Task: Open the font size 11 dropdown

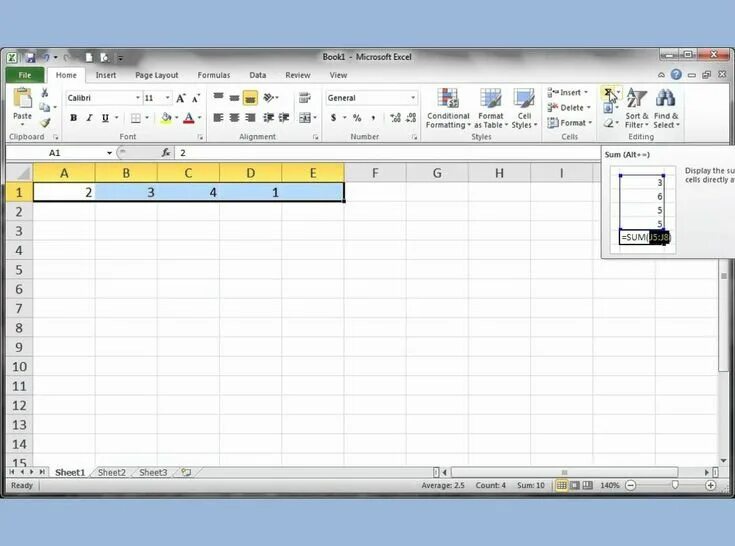Action: [x=167, y=98]
